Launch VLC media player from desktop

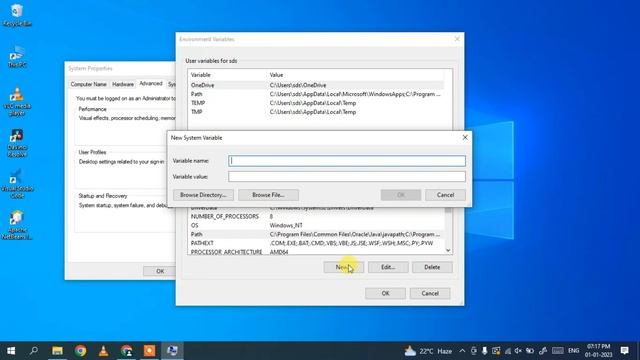click(x=17, y=101)
